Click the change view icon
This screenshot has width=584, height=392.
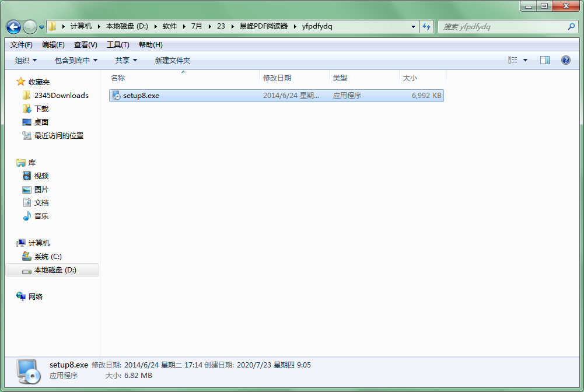[x=512, y=60]
